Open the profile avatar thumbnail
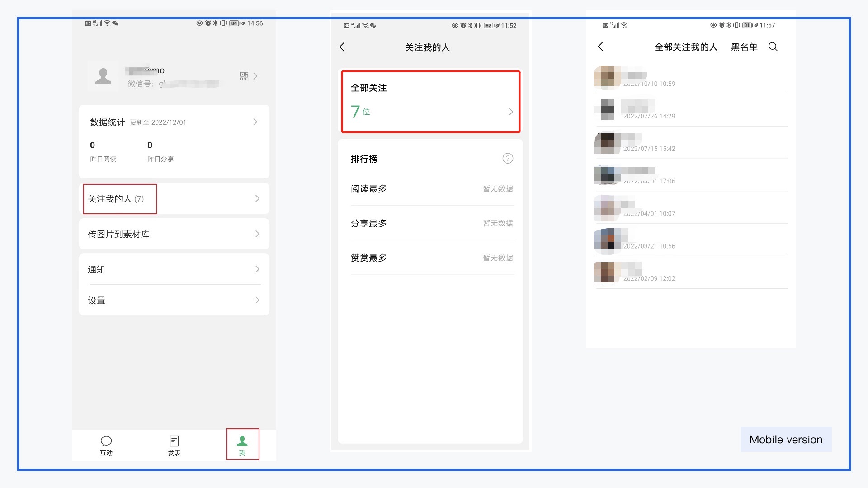 (x=103, y=76)
